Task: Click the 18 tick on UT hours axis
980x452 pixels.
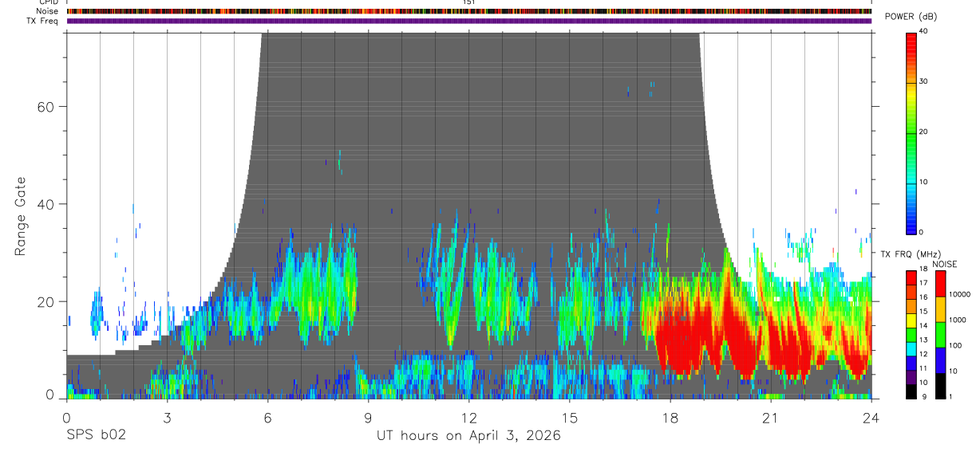Action: point(670,418)
